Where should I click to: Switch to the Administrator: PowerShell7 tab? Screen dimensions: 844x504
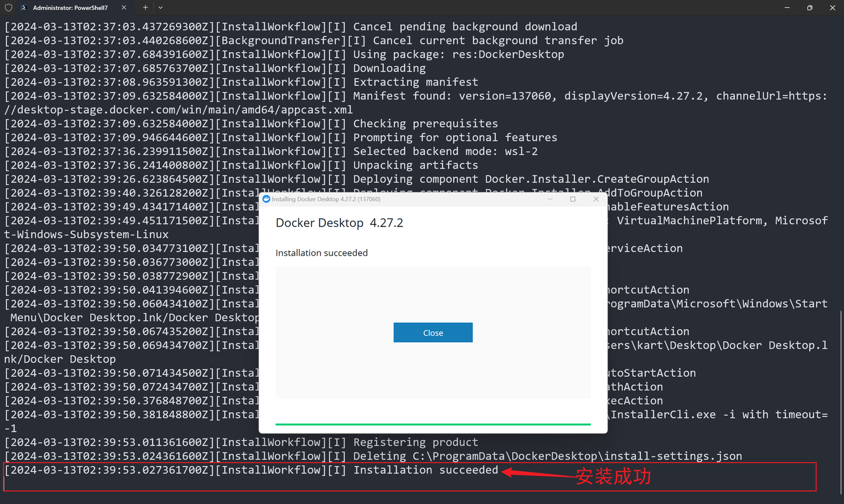click(x=70, y=8)
